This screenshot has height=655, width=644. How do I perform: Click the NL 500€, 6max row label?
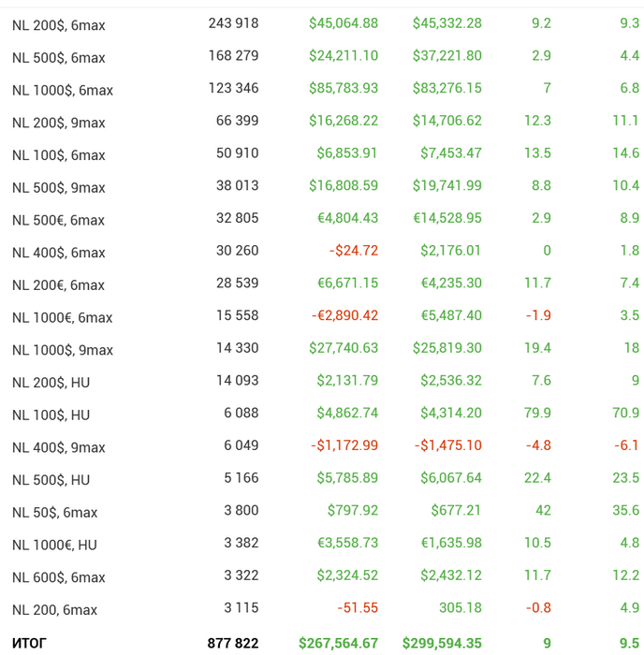click(x=58, y=220)
